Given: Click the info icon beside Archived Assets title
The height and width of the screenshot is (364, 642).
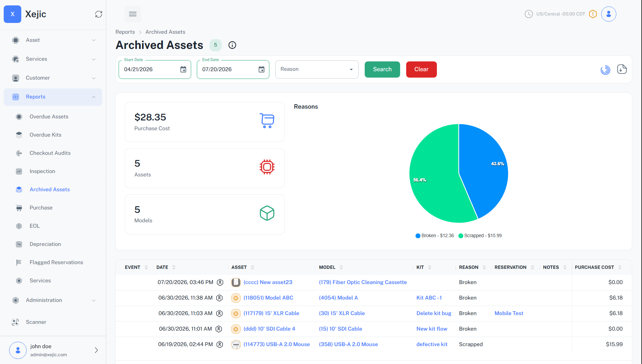Looking at the screenshot, I should click(232, 45).
